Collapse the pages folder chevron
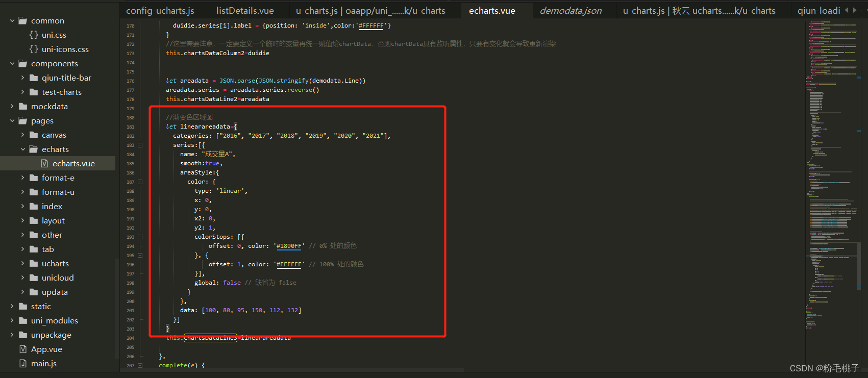Viewport: 868px width, 378px height. click(x=12, y=121)
